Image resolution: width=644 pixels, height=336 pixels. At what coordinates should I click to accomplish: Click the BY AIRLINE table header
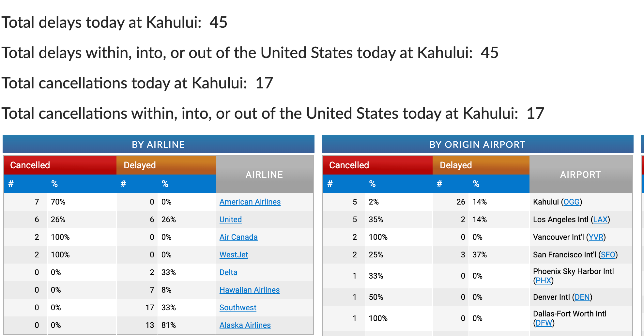click(158, 145)
